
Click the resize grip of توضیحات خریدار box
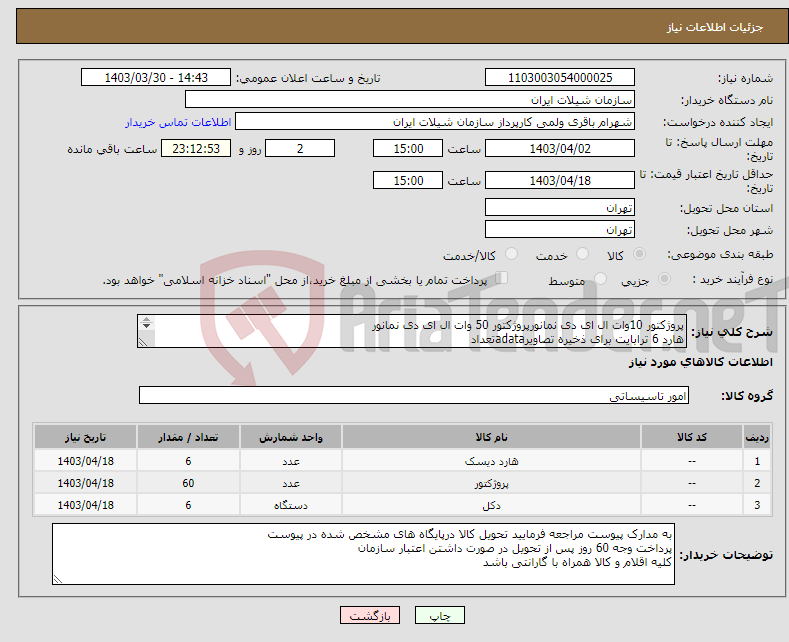pos(58,580)
